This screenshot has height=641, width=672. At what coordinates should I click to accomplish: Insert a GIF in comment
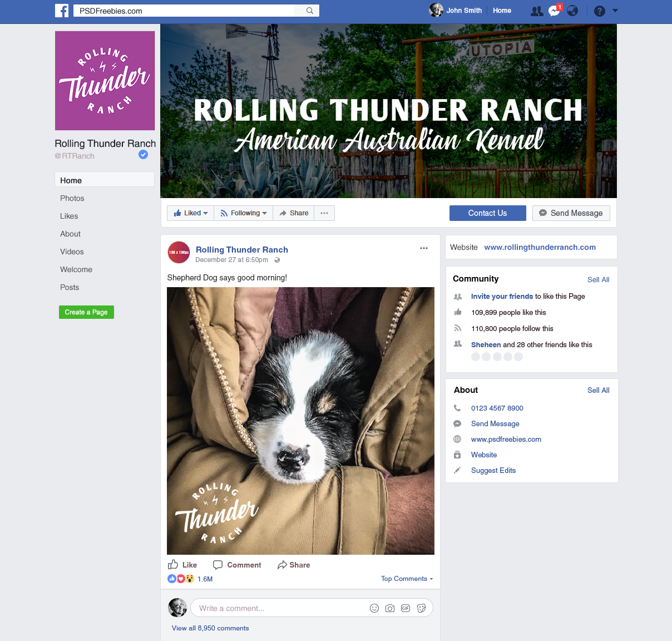click(x=406, y=608)
